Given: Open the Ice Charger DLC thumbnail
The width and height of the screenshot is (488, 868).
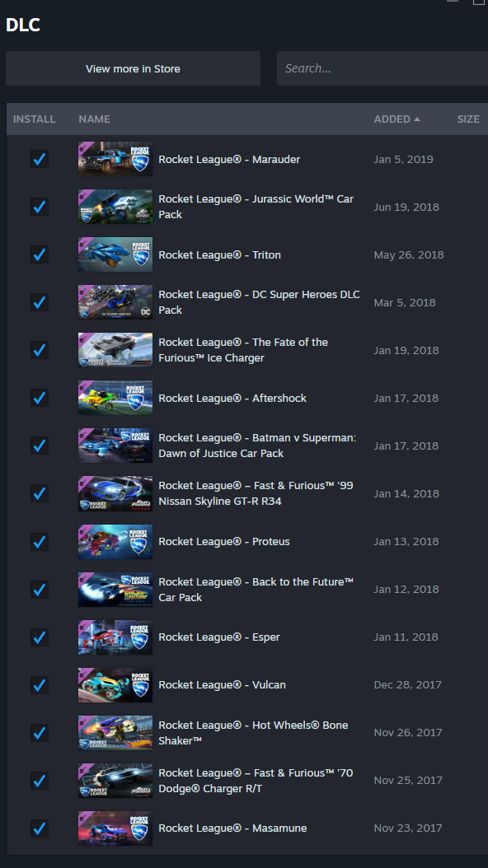Looking at the screenshot, I should (115, 350).
